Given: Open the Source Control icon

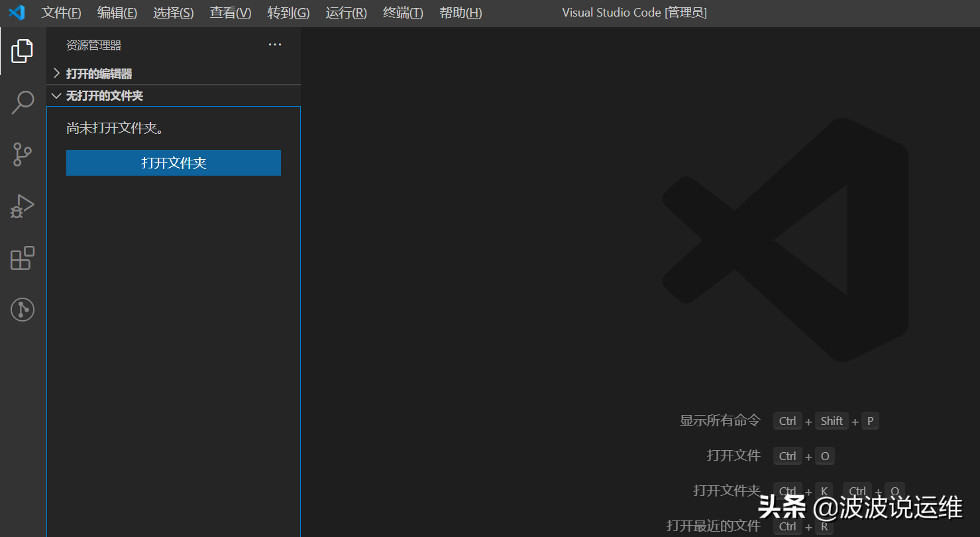Looking at the screenshot, I should pos(22,154).
